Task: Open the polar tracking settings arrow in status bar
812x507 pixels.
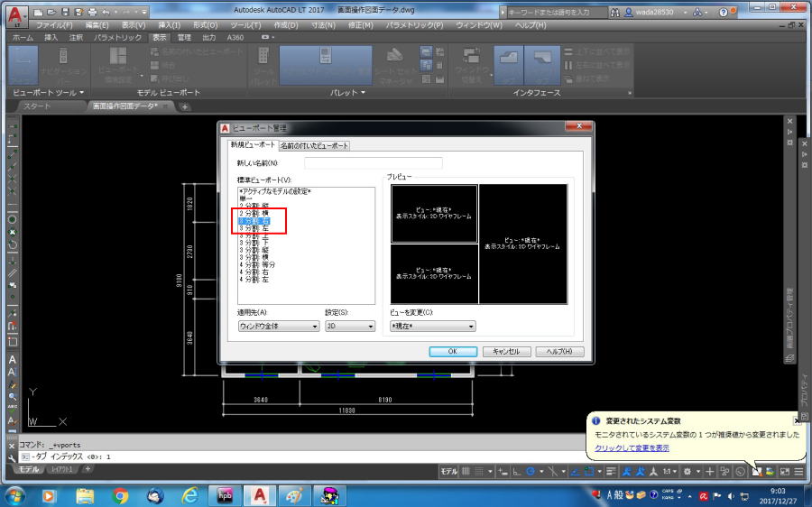Action: point(541,471)
